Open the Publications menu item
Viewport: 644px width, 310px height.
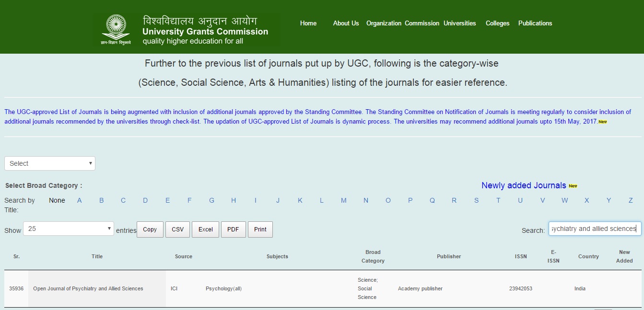click(x=535, y=23)
